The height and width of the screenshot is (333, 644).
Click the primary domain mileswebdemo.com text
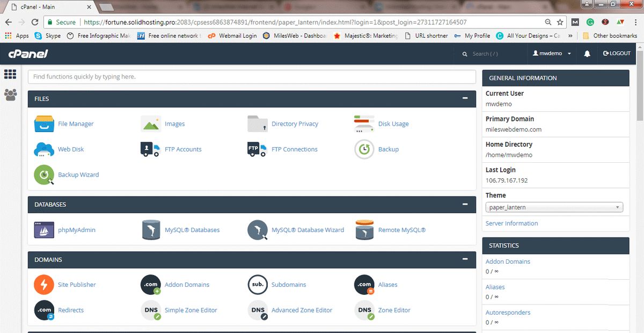click(514, 129)
